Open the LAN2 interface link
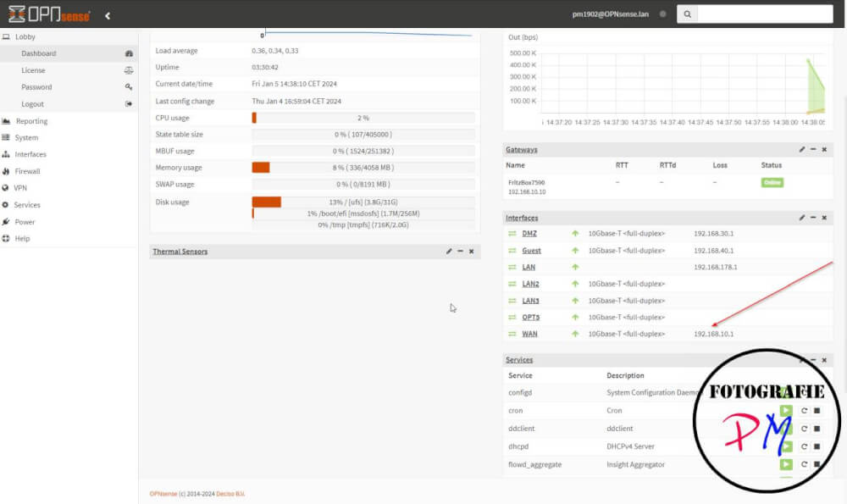847x504 pixels. [x=530, y=284]
